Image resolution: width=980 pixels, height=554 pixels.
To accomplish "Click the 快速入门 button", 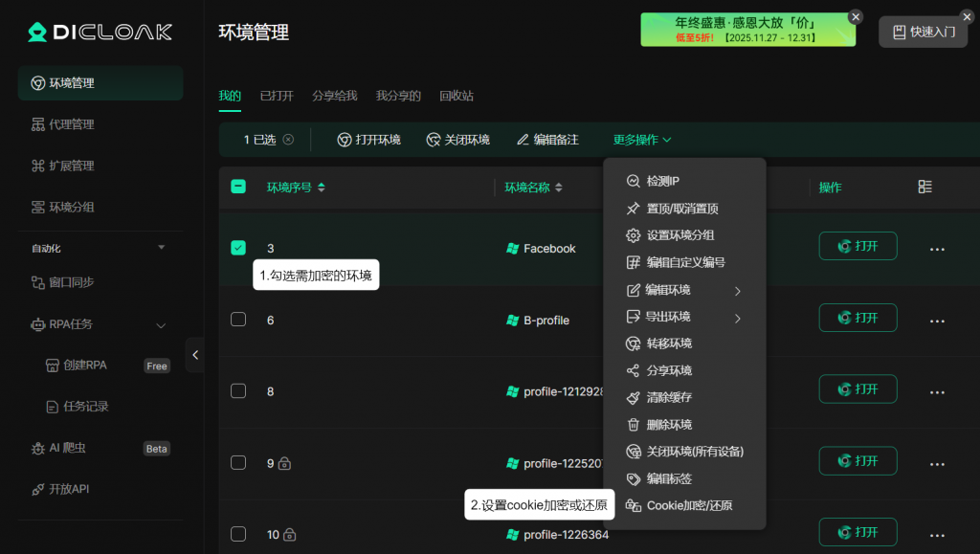I will 924,32.
